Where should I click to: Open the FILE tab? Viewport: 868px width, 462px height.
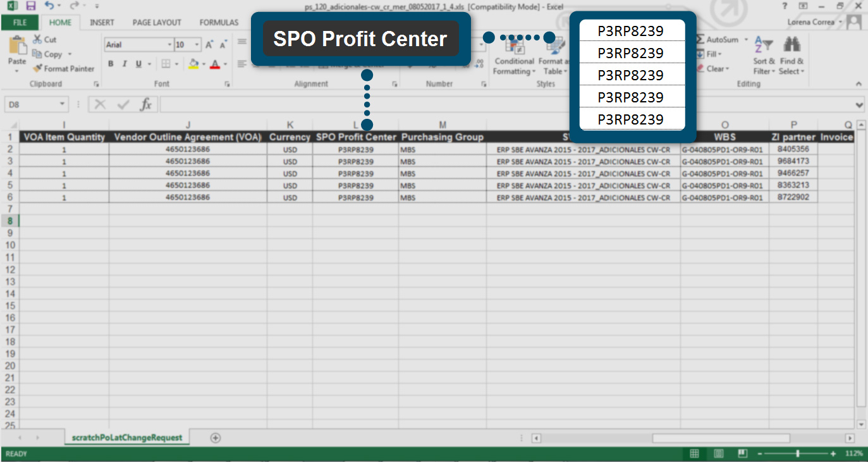coord(20,22)
